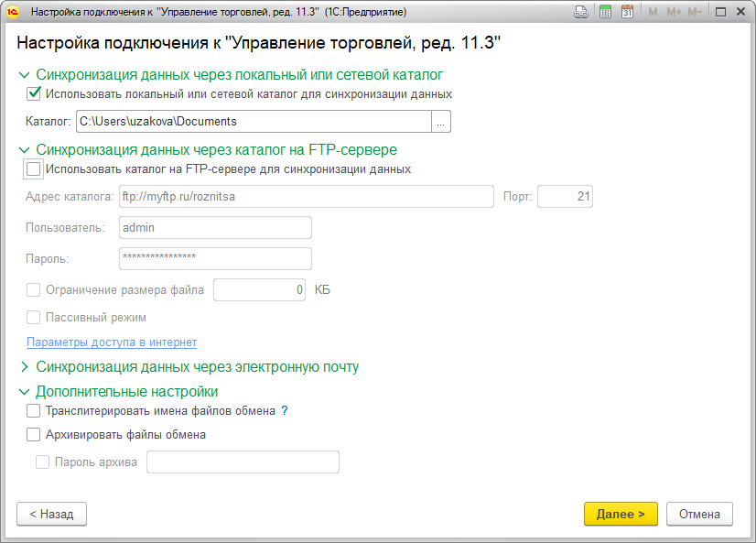This screenshot has width=756, height=543.
Task: Click the label Архивировать файлы обмена
Action: click(125, 435)
